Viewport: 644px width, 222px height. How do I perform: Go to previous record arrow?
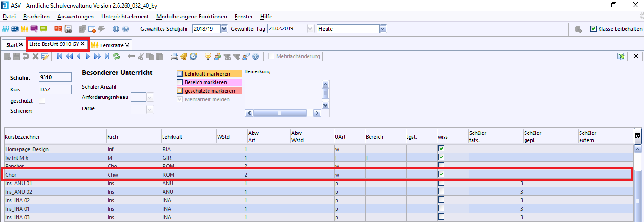tap(78, 56)
